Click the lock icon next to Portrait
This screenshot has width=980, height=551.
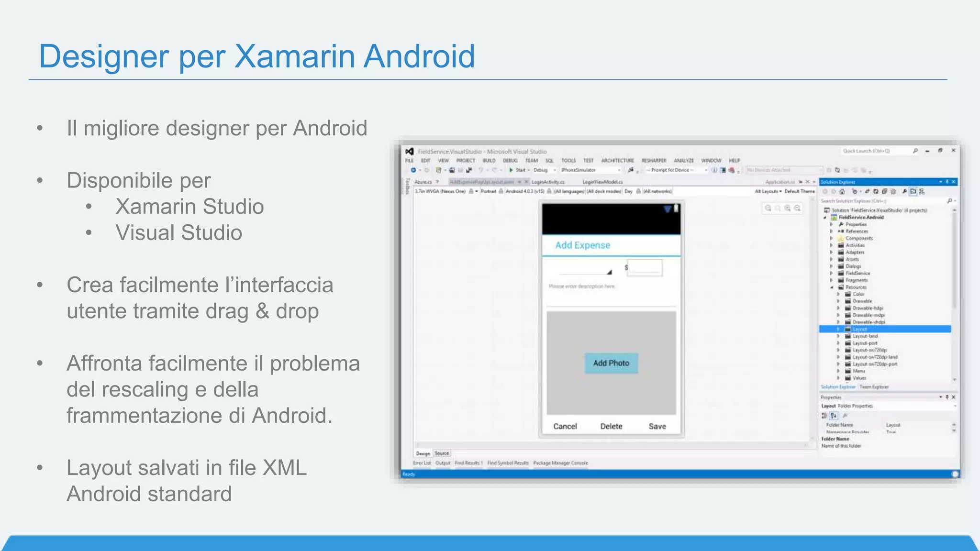[x=501, y=191]
